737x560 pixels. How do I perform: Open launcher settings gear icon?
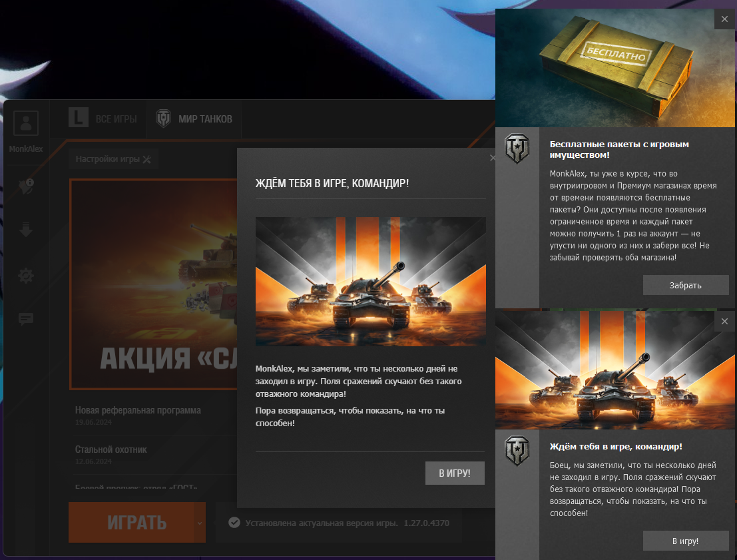(x=26, y=276)
